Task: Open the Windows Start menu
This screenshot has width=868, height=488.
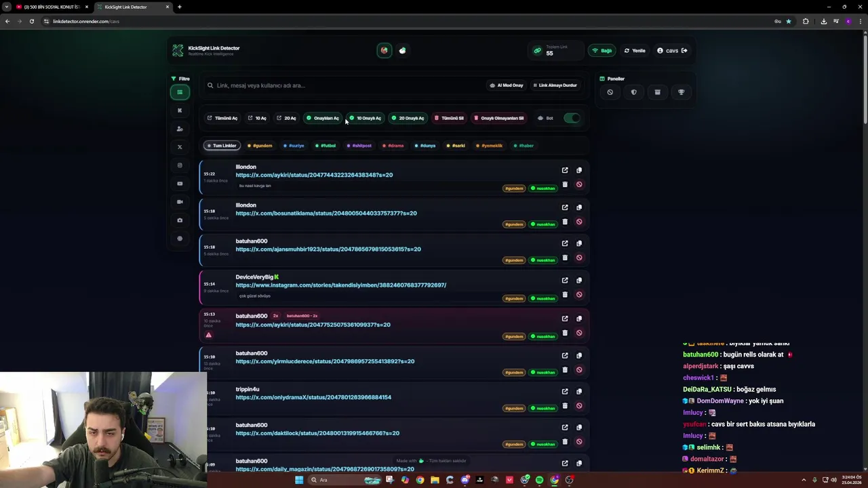Action: click(x=299, y=480)
